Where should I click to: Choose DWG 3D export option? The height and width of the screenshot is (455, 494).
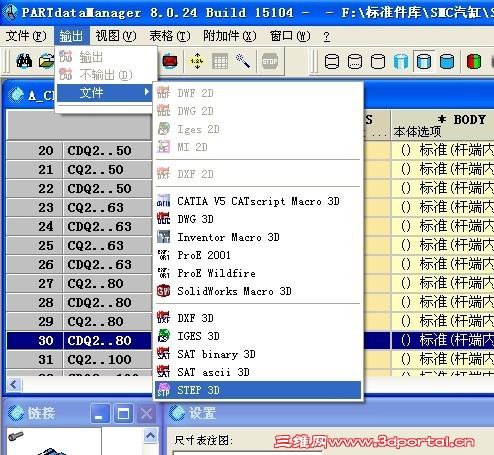coord(258,219)
